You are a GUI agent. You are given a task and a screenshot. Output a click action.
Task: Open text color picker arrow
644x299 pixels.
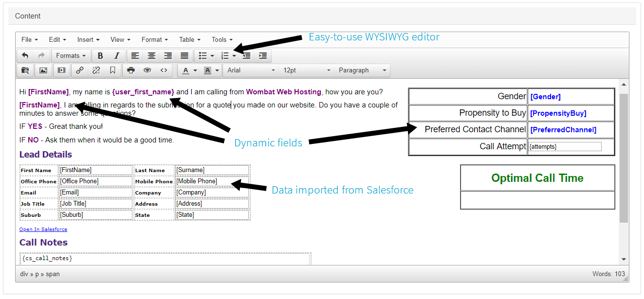click(195, 71)
